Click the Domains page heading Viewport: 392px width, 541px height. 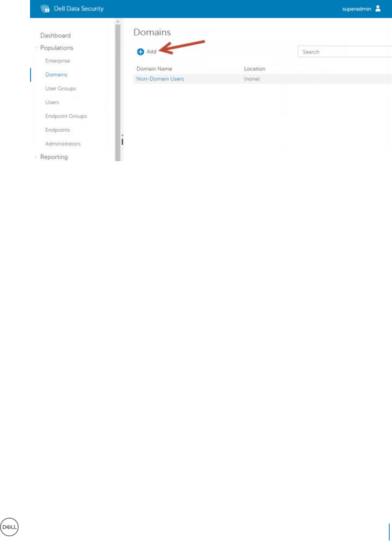152,32
